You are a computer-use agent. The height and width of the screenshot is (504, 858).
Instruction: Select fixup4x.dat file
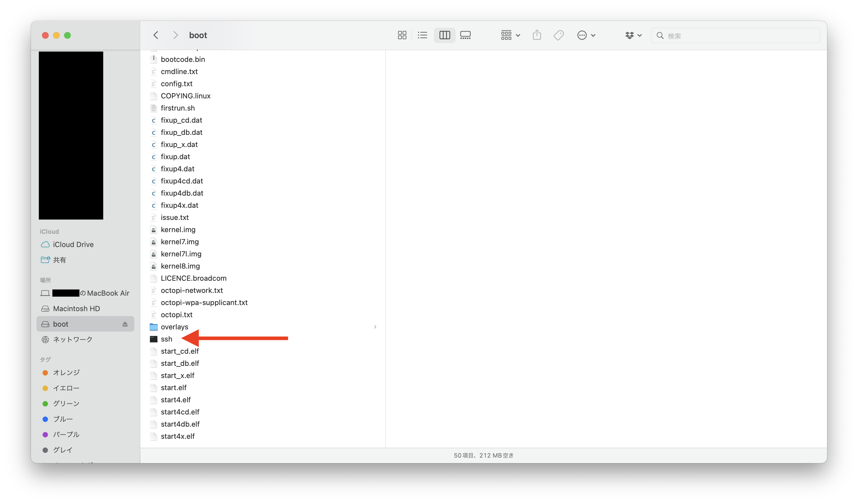click(x=179, y=205)
